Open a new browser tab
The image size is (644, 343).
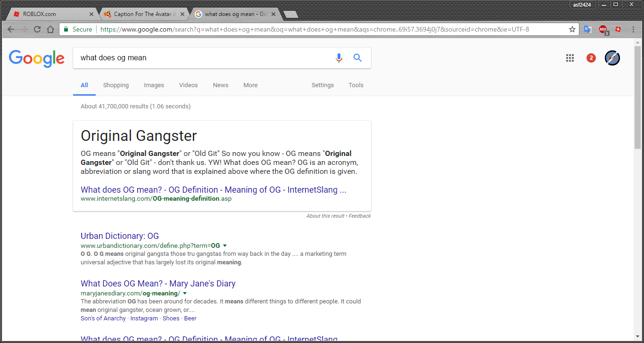[x=291, y=15]
